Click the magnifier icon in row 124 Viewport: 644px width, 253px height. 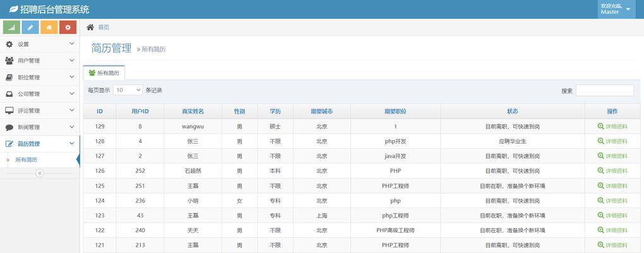(600, 201)
